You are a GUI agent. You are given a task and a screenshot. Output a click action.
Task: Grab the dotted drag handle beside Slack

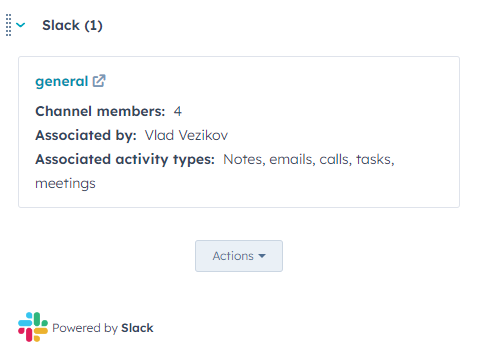click(9, 25)
